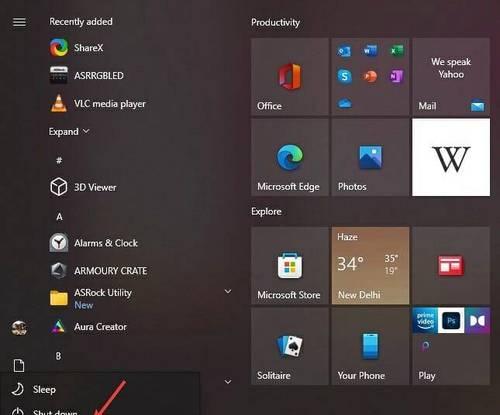This screenshot has height=415, width=500.
Task: Open the red News tile
Action: (x=451, y=266)
